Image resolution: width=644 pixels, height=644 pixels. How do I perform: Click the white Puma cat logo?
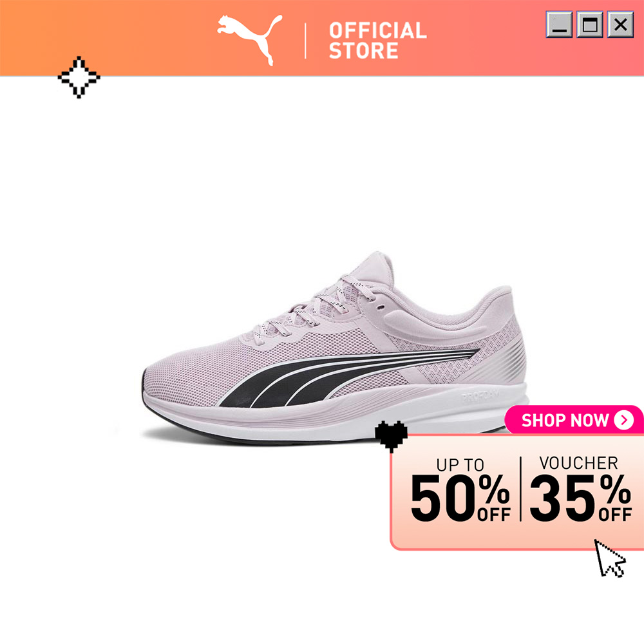pos(250,40)
